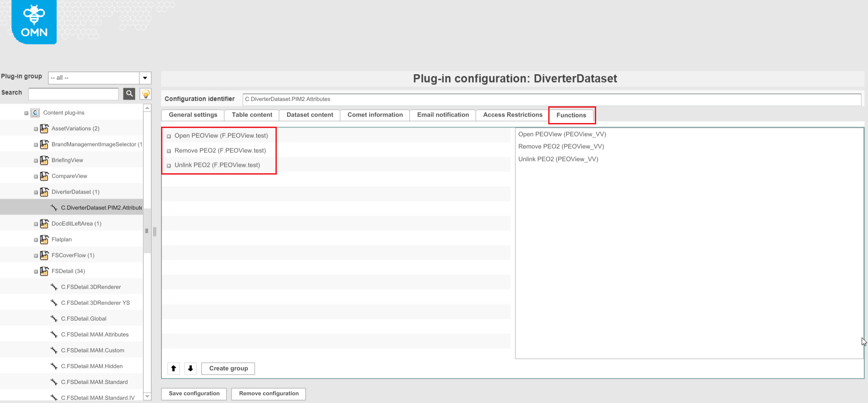
Task: Click the OMN bee logo
Action: coord(34,21)
